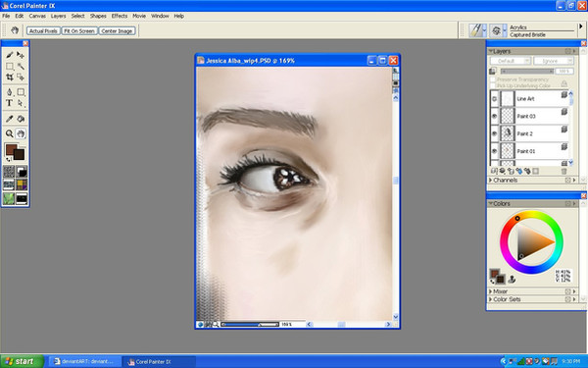Image resolution: width=588 pixels, height=368 pixels.
Task: Click the trash icon in Layers panel
Action: tap(563, 171)
